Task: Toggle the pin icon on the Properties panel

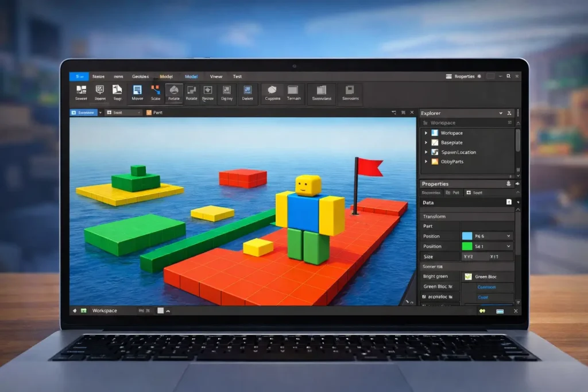Action: pyautogui.click(x=517, y=184)
